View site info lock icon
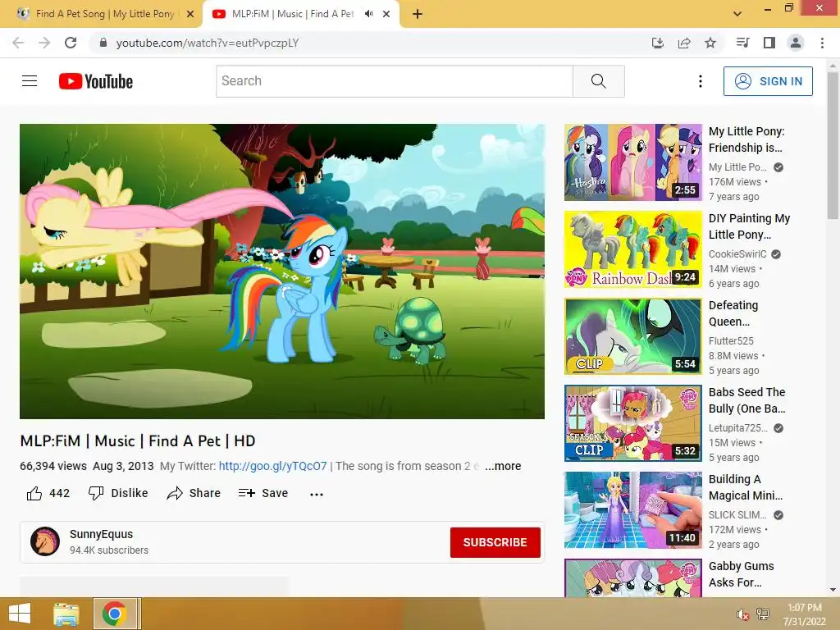 click(103, 43)
